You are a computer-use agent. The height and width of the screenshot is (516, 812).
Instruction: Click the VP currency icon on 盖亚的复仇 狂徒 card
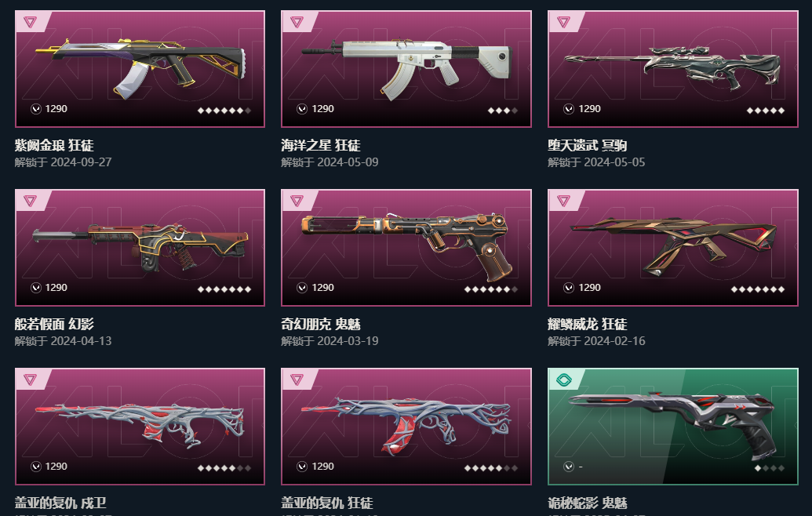(x=302, y=467)
